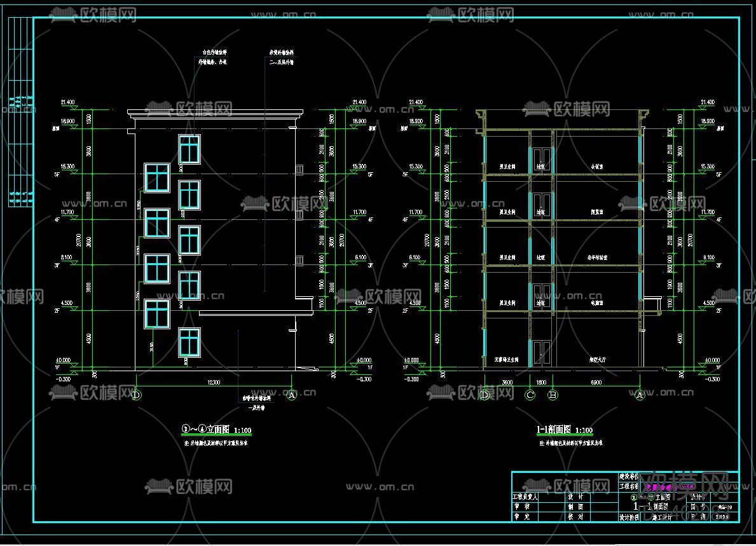Click the magenta project name text in title block

click(670, 488)
